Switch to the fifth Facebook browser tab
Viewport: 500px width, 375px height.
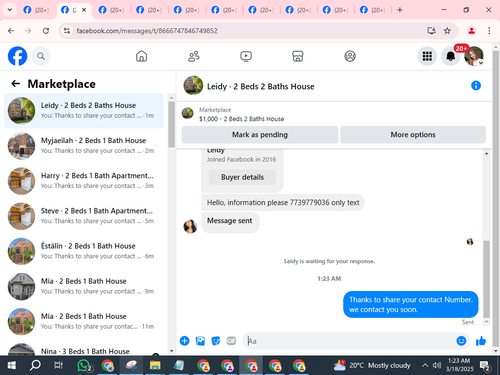click(187, 10)
